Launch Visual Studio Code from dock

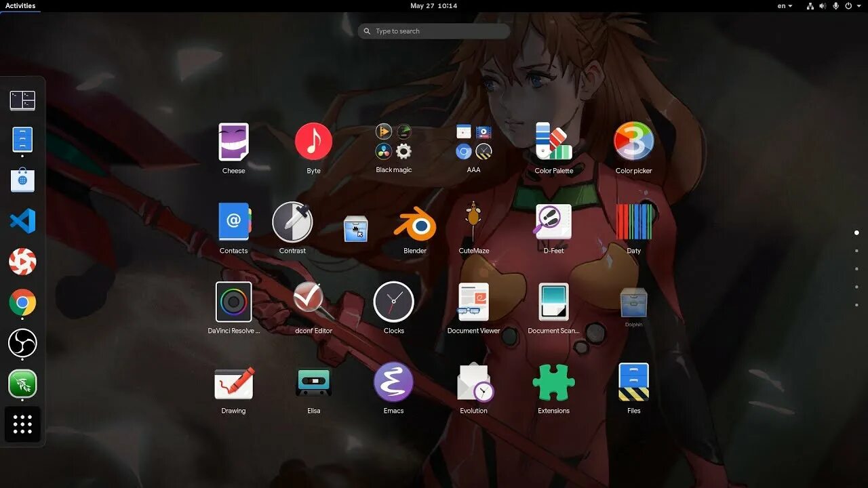[22, 221]
